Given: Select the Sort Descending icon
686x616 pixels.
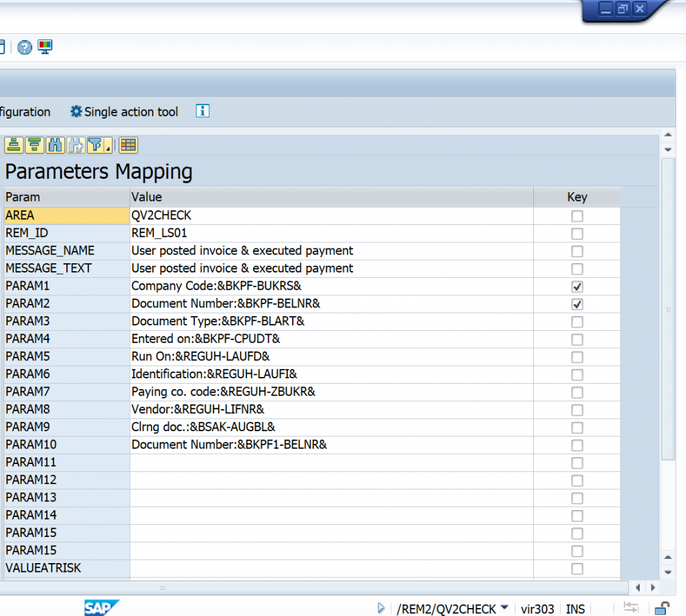Looking at the screenshot, I should click(33, 145).
